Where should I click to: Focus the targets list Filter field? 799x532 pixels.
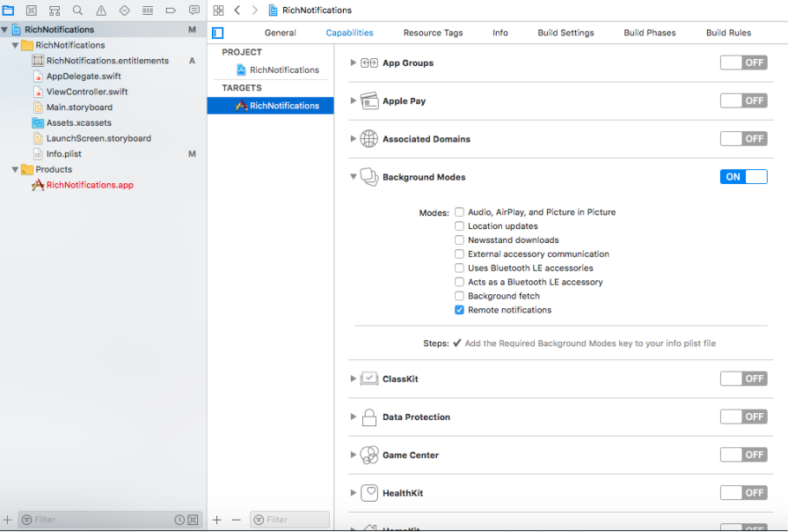290,520
